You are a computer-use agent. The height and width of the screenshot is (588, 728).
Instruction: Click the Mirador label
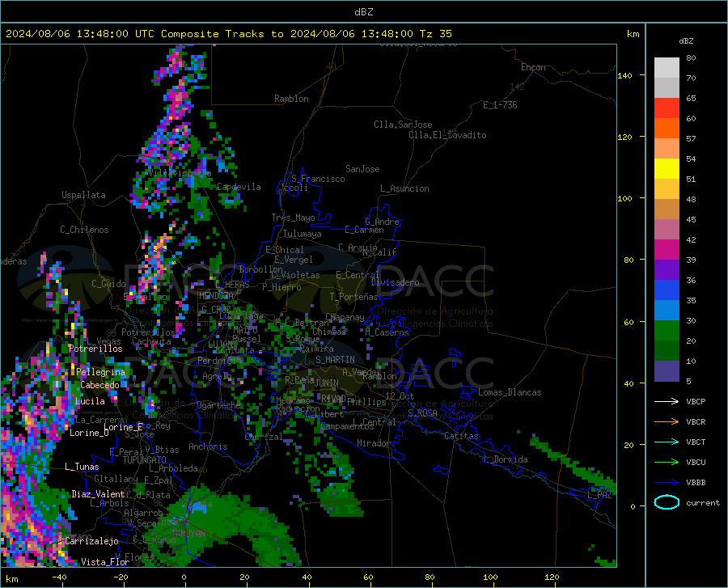coord(374,443)
